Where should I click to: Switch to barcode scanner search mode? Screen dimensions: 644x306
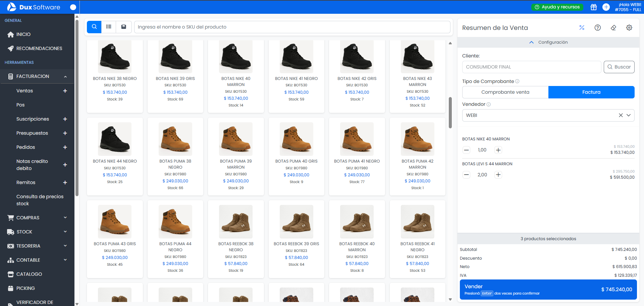click(109, 27)
